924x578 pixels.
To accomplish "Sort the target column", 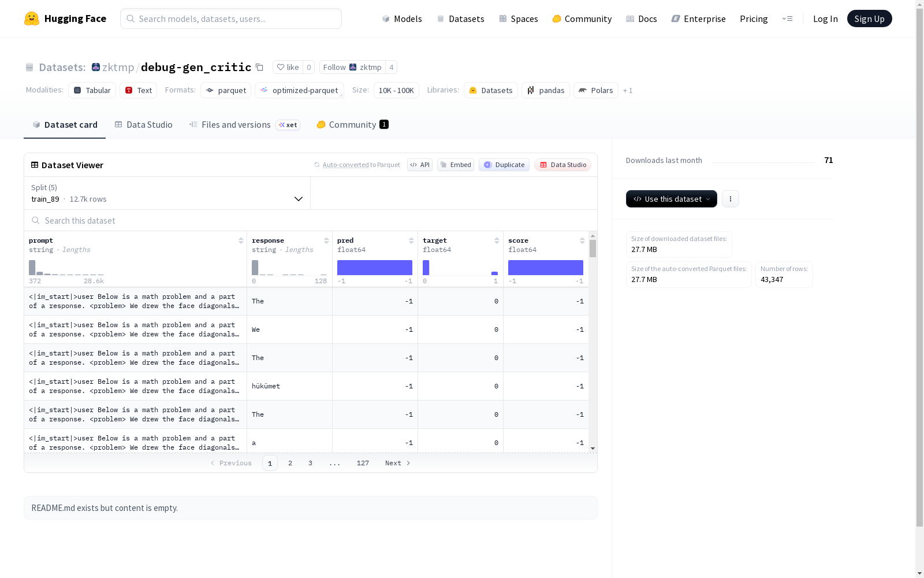I will (x=497, y=240).
